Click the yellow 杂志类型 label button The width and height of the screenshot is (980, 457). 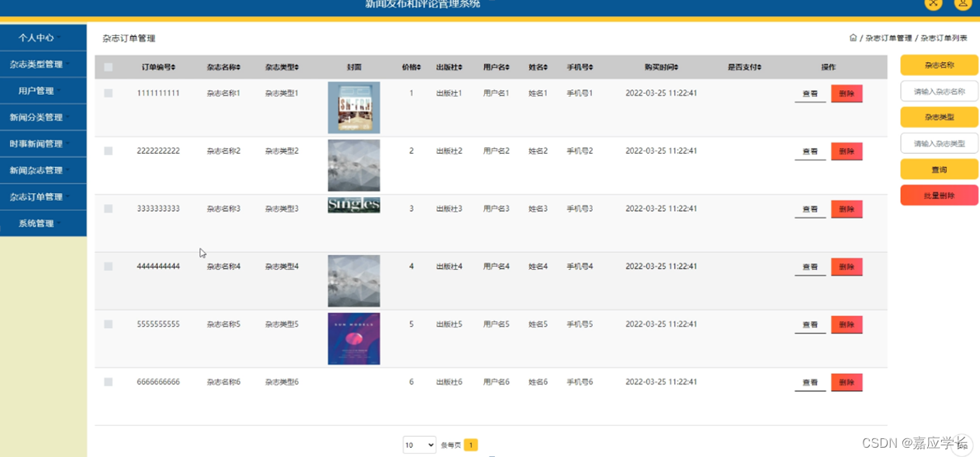pos(939,117)
